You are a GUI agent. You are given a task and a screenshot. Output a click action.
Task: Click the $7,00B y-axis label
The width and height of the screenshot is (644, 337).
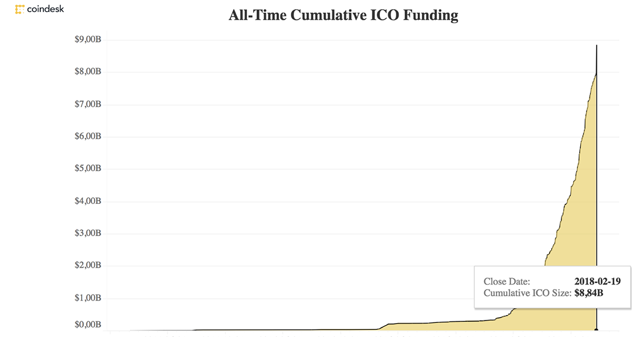87,104
